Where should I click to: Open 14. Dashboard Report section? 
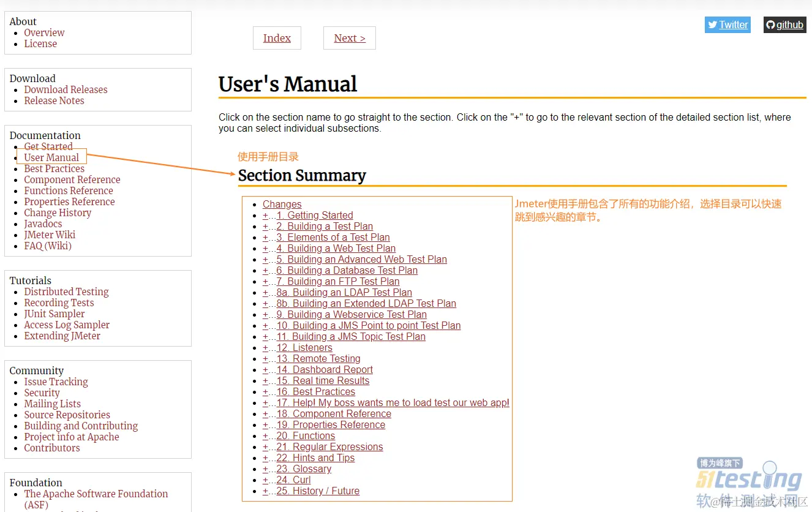pyautogui.click(x=325, y=370)
